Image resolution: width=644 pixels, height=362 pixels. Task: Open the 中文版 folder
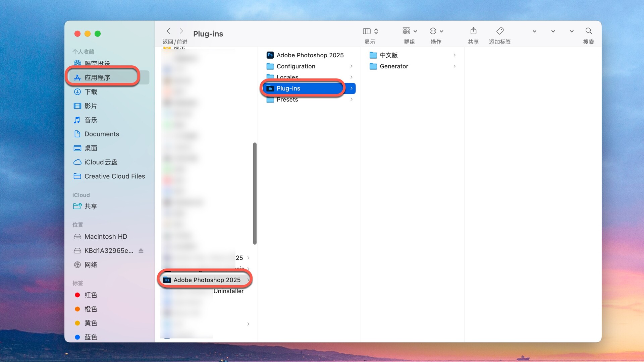point(388,55)
